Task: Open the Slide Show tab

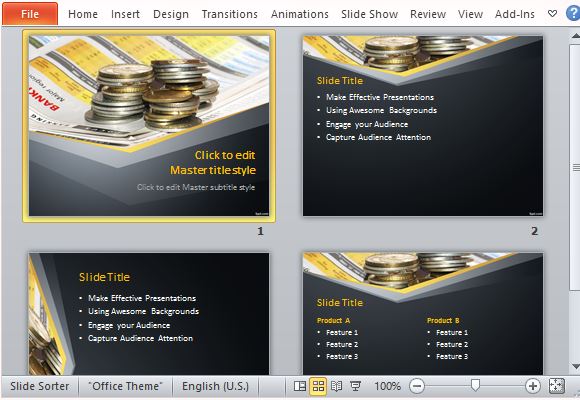Action: click(370, 14)
